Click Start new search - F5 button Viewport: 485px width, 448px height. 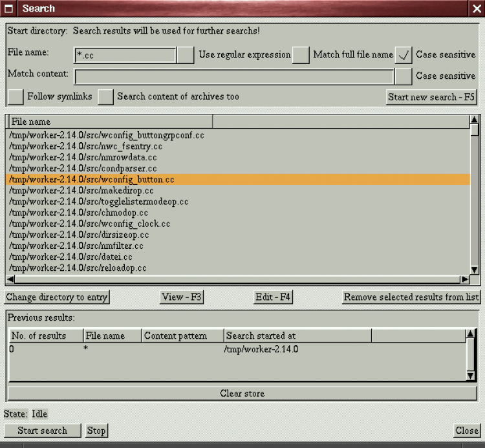pos(431,98)
